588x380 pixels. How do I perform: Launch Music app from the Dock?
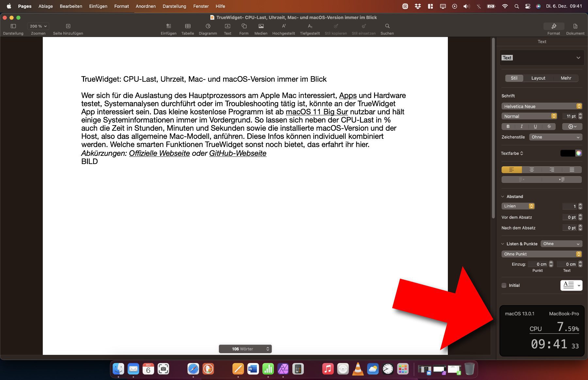[328, 369]
